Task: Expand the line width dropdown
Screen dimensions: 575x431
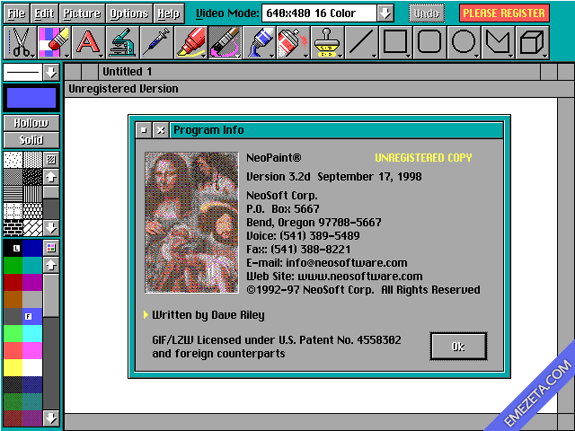Action: click(x=51, y=72)
